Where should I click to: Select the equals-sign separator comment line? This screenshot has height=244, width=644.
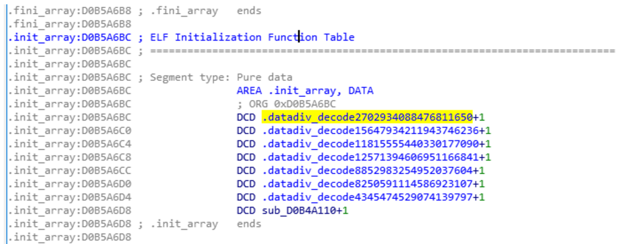tap(383, 51)
